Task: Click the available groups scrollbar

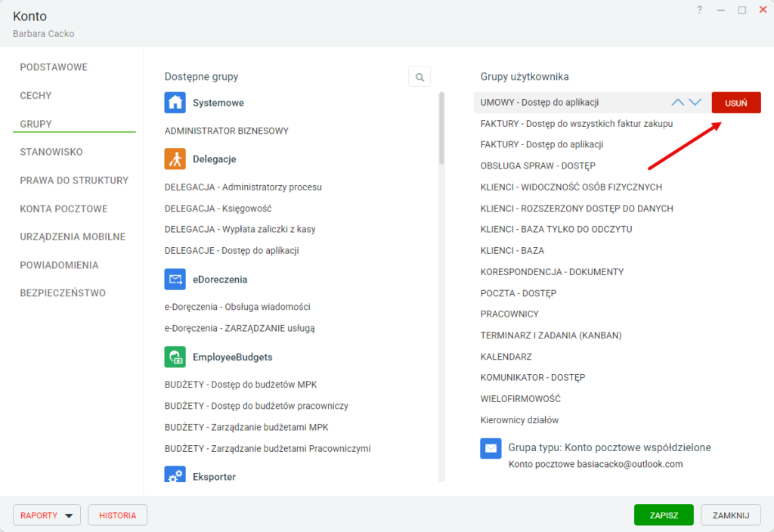Action: click(441, 128)
